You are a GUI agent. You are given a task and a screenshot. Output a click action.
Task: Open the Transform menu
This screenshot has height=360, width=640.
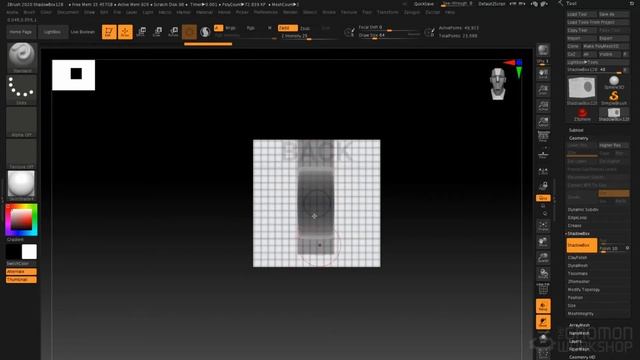pos(387,12)
